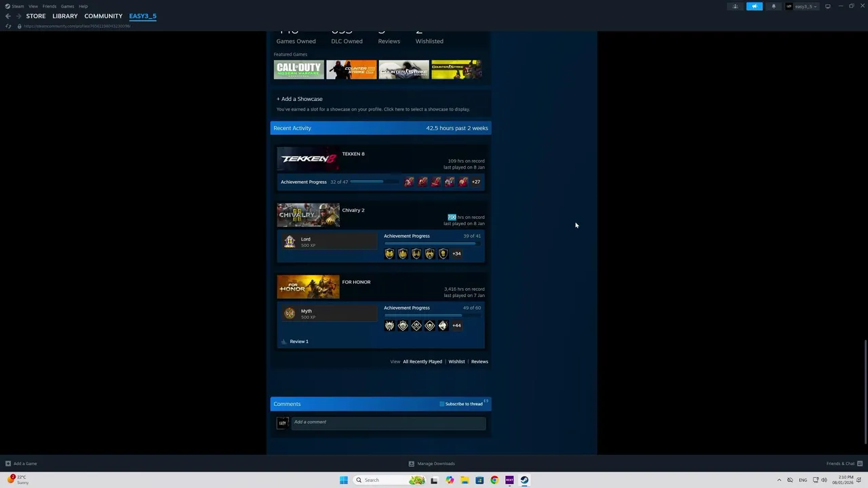Expand the easy3_5 account dropdown

(802, 6)
